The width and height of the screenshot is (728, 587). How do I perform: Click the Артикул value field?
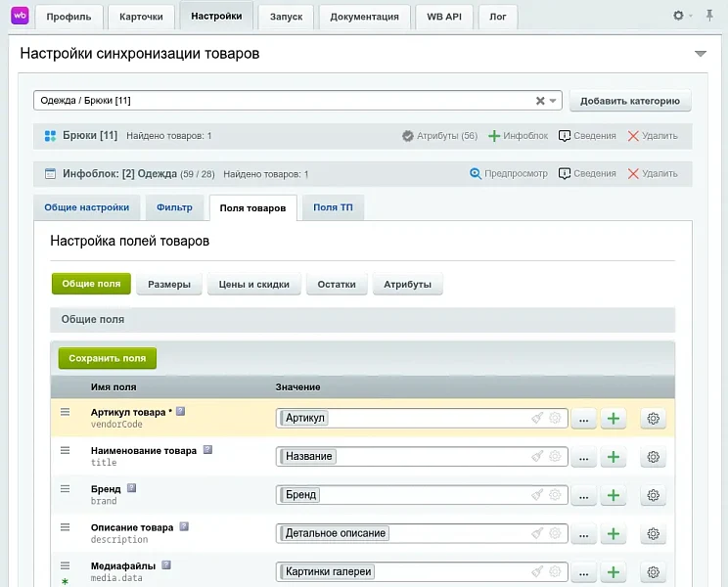422,418
